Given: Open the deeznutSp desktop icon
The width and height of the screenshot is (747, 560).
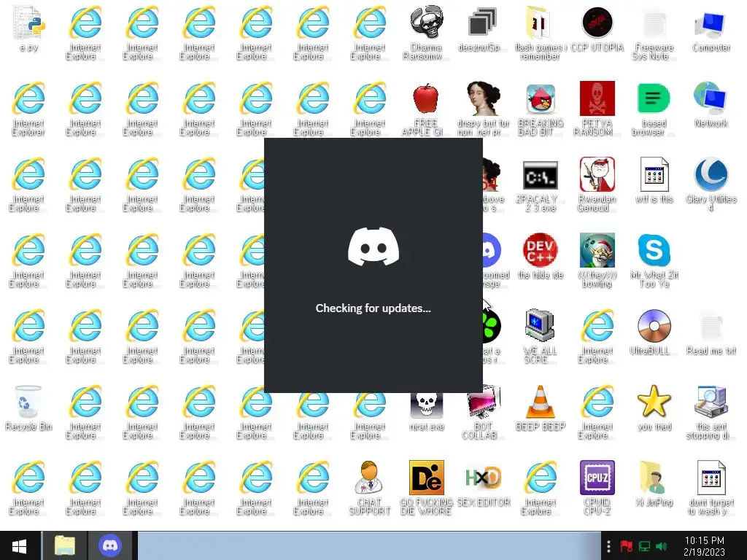Looking at the screenshot, I should click(483, 23).
